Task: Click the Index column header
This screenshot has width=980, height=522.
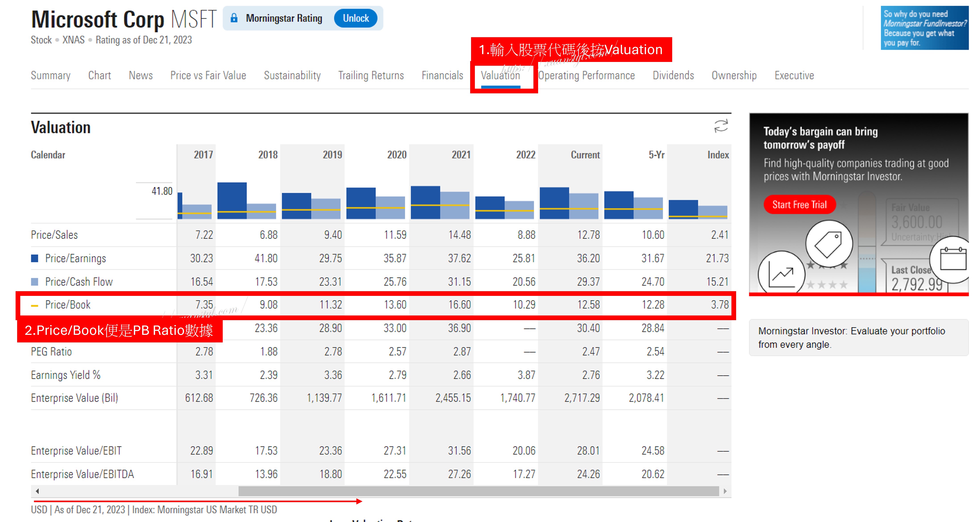Action: tap(718, 155)
